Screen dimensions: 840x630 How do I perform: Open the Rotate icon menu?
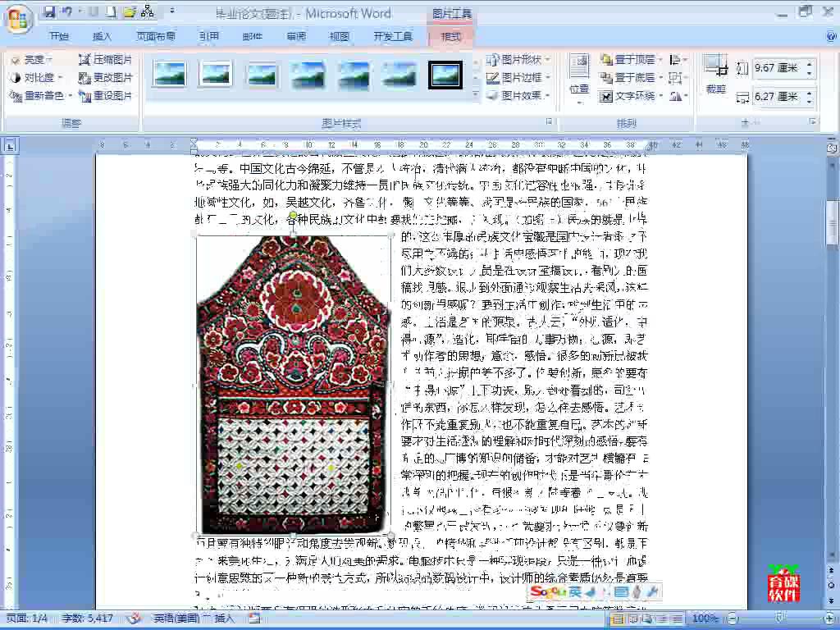[x=678, y=96]
